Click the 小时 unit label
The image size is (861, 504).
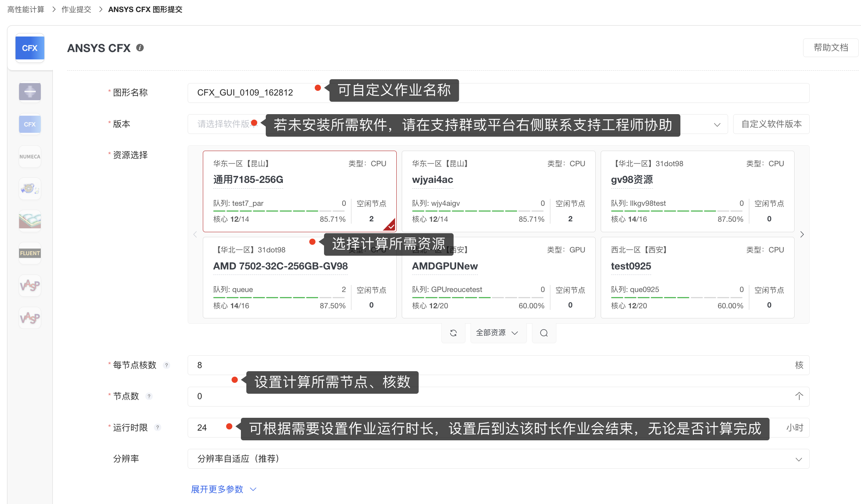coord(795,428)
